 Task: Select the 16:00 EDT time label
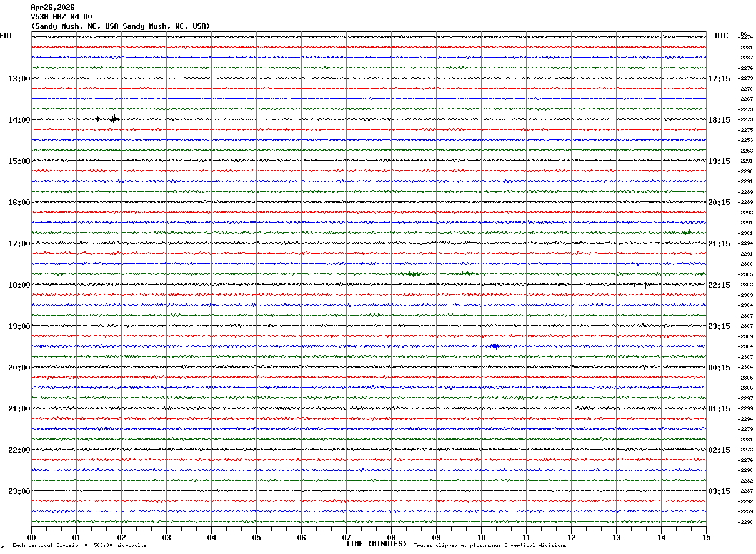click(x=19, y=203)
